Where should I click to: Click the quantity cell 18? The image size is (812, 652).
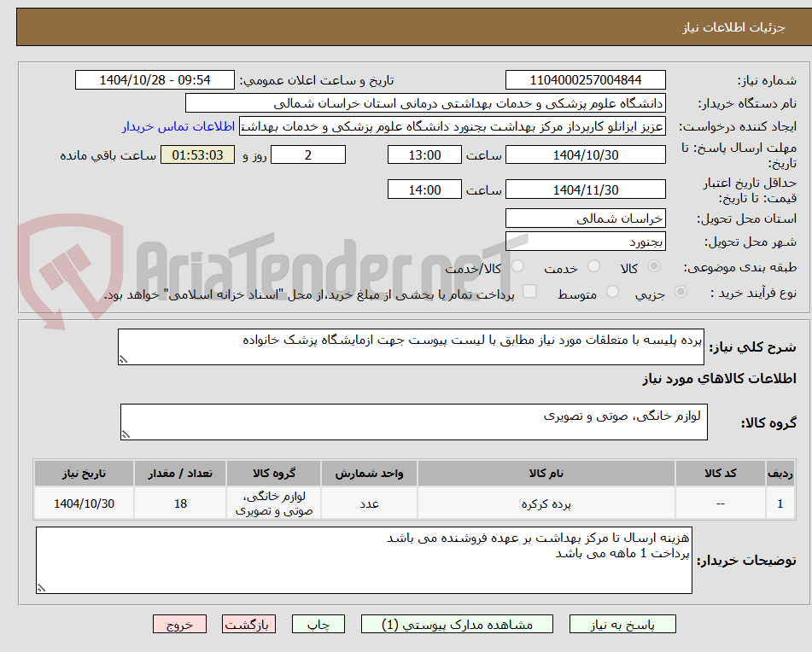click(x=180, y=504)
